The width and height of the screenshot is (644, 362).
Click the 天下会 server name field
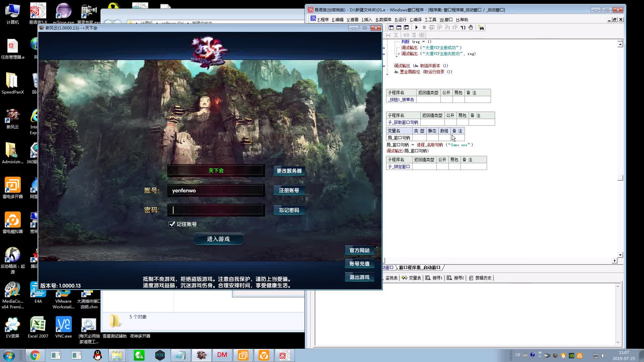point(216,171)
